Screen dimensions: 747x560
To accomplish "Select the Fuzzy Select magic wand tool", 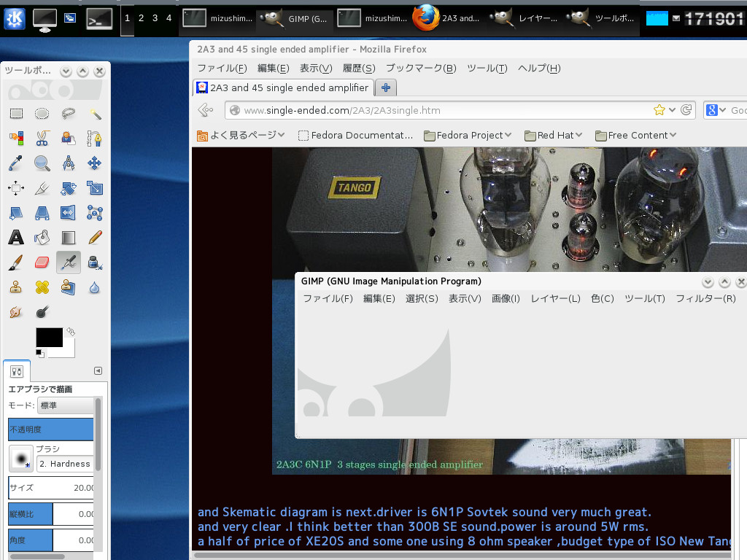I will [95, 113].
